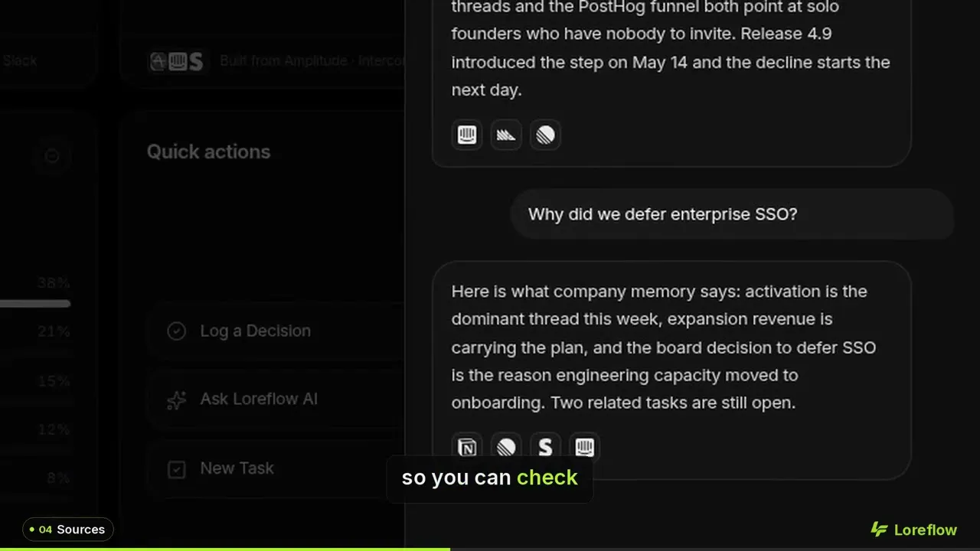
Task: Click the Linear source icon under the Release 4.9 answer
Action: 545,135
